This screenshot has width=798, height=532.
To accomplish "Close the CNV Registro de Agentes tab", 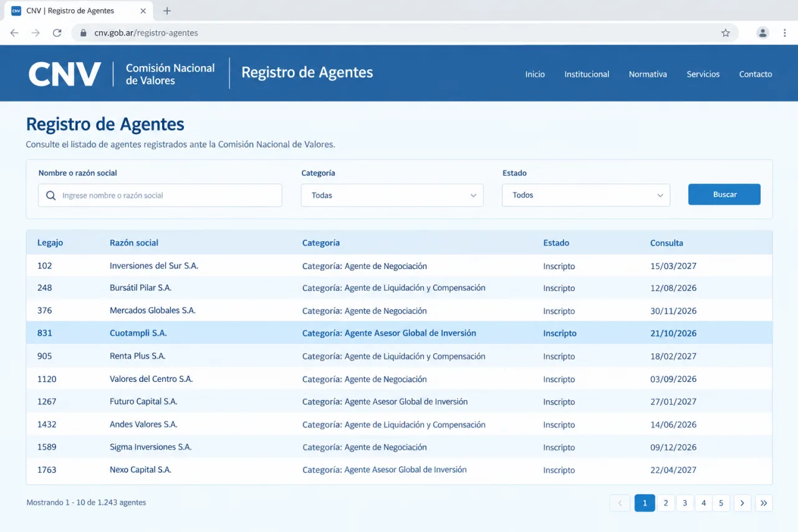I will [143, 11].
